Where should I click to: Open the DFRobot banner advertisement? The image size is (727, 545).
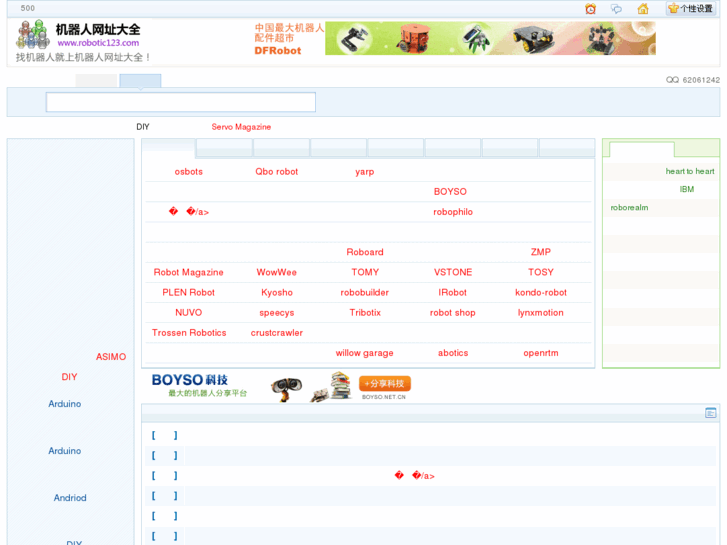(455, 38)
